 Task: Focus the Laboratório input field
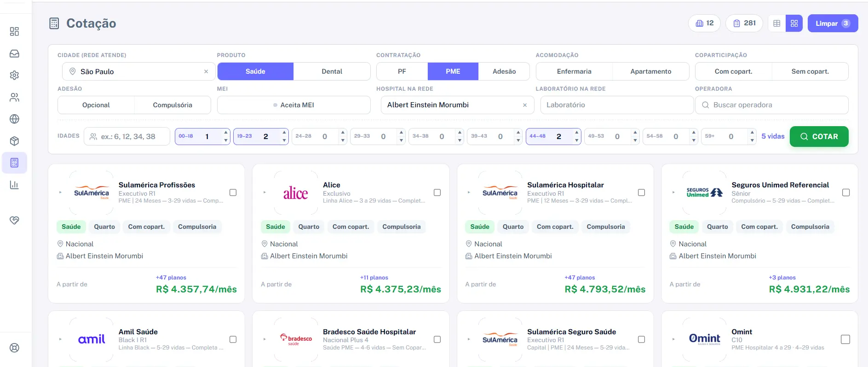point(617,105)
